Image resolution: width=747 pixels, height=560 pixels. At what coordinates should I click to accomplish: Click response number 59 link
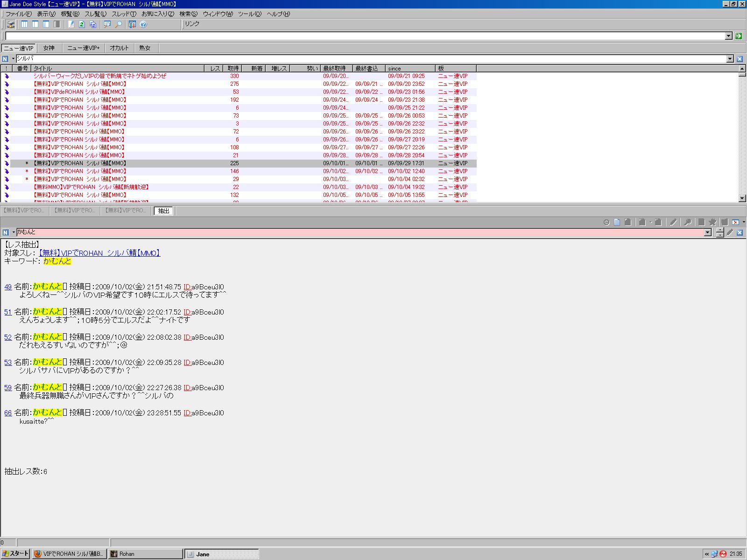coord(8,387)
